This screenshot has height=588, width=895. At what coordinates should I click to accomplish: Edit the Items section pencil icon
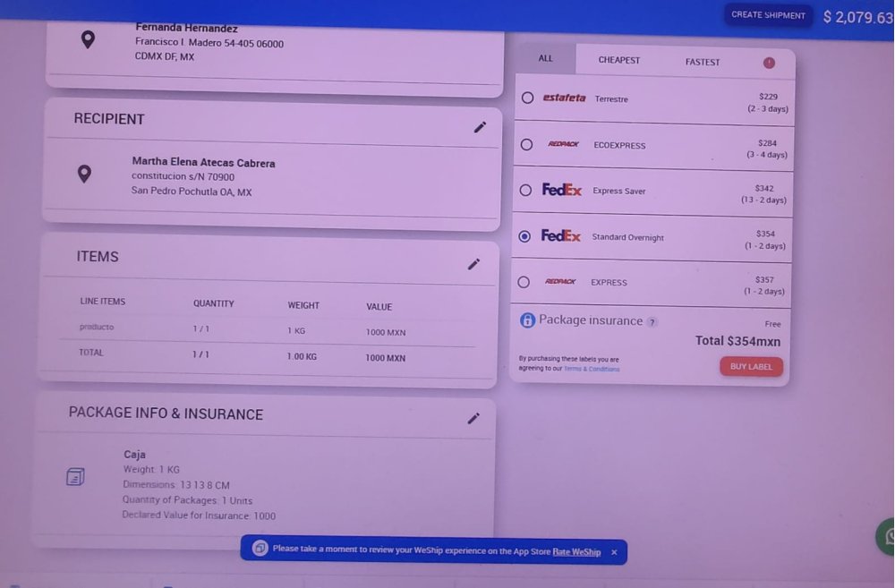473,264
